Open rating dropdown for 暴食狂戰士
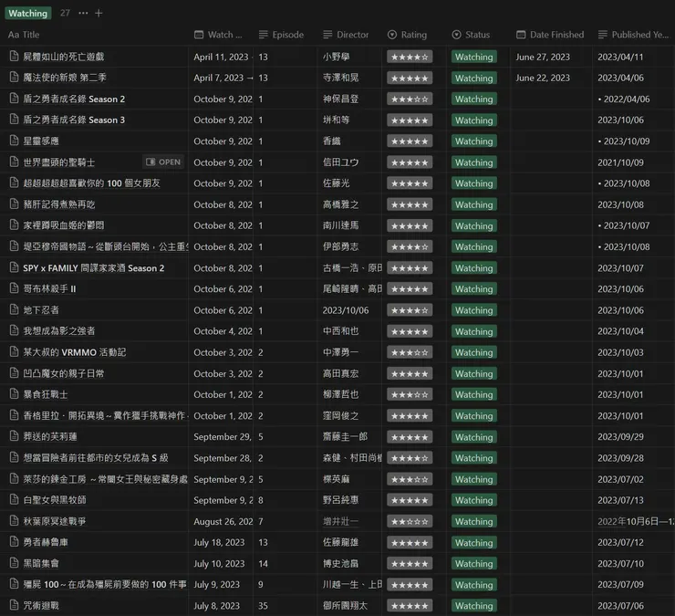The image size is (675, 616). [x=410, y=394]
